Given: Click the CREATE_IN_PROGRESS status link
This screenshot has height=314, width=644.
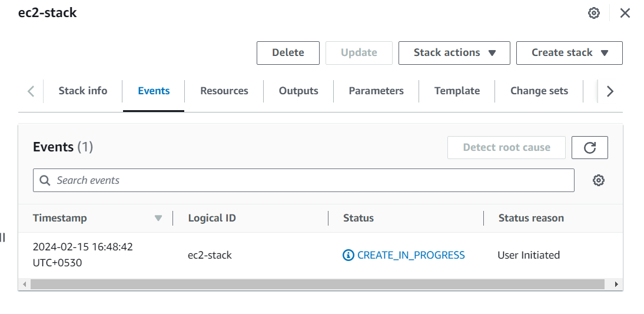Looking at the screenshot, I should 411,255.
